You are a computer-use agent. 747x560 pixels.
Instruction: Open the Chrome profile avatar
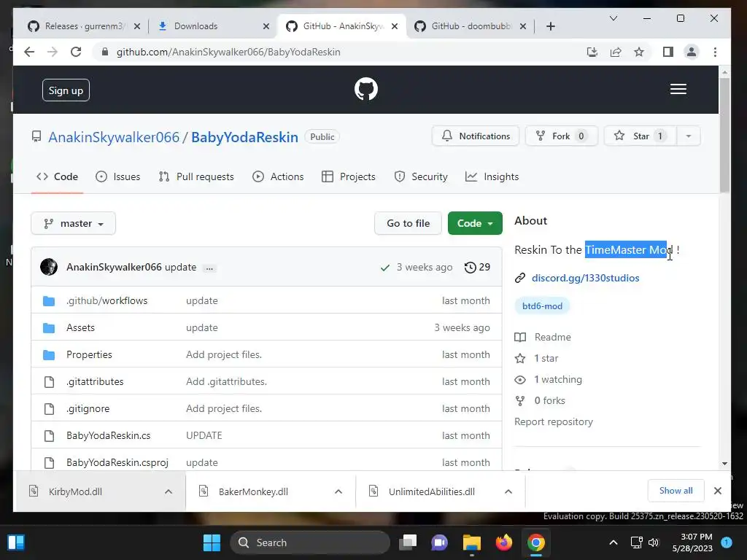(x=692, y=52)
